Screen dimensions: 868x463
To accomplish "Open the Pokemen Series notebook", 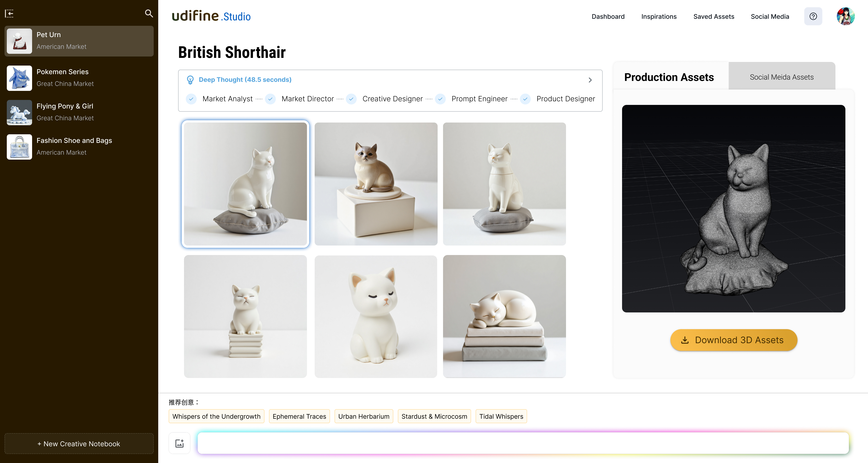I will [79, 78].
